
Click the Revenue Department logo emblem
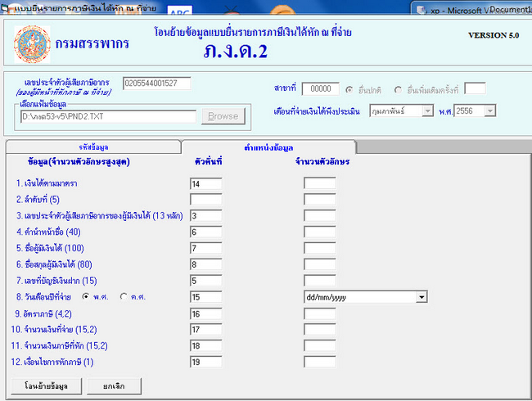[x=32, y=44]
